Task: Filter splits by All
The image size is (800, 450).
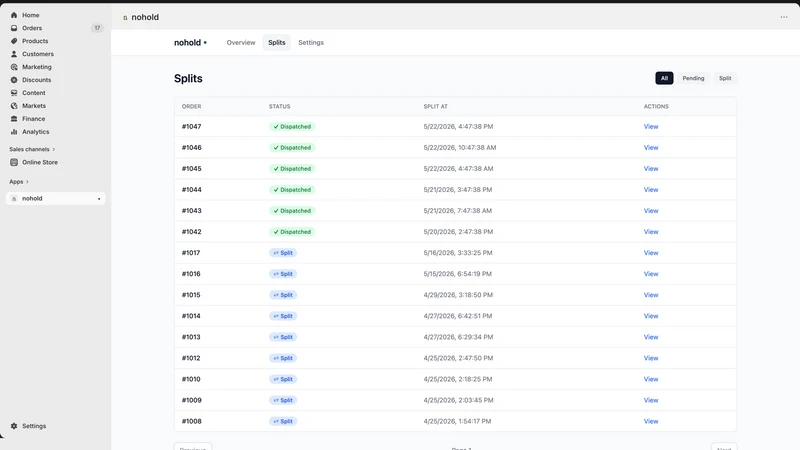Action: 664,78
